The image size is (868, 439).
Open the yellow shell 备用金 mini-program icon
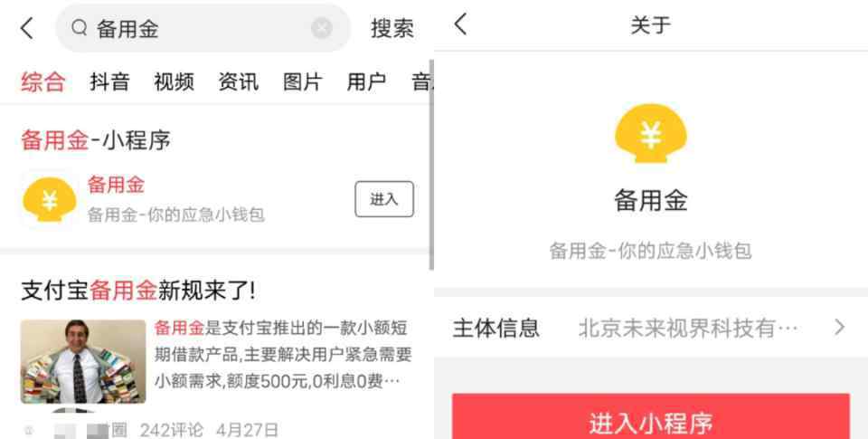click(x=49, y=199)
